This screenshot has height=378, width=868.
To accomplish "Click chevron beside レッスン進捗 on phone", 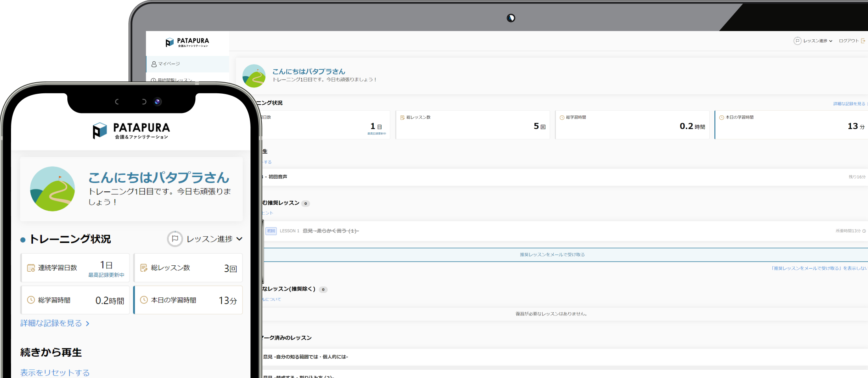I will coord(239,239).
